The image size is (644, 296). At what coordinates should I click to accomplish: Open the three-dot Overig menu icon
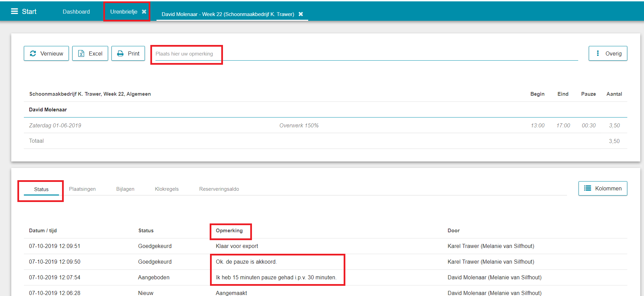tap(598, 53)
